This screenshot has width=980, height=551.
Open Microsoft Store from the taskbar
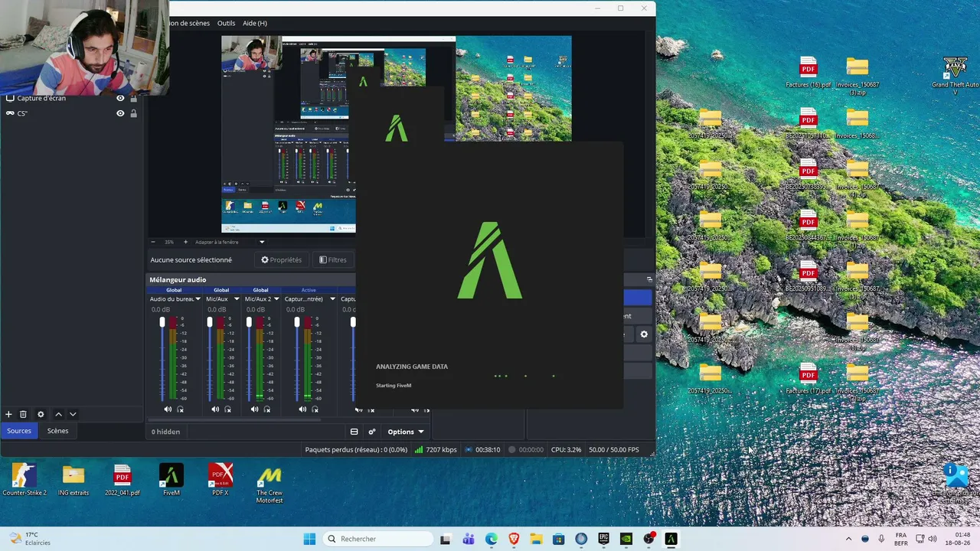tap(558, 539)
